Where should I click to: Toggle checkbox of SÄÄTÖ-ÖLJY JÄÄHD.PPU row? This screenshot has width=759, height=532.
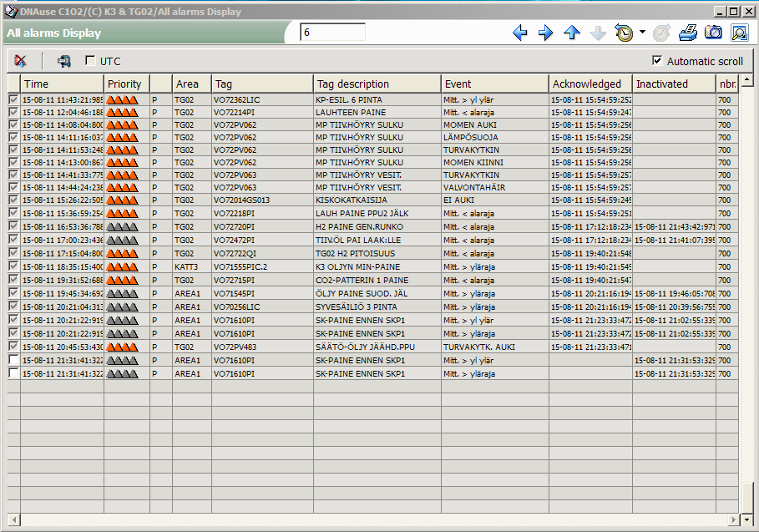pos(13,347)
